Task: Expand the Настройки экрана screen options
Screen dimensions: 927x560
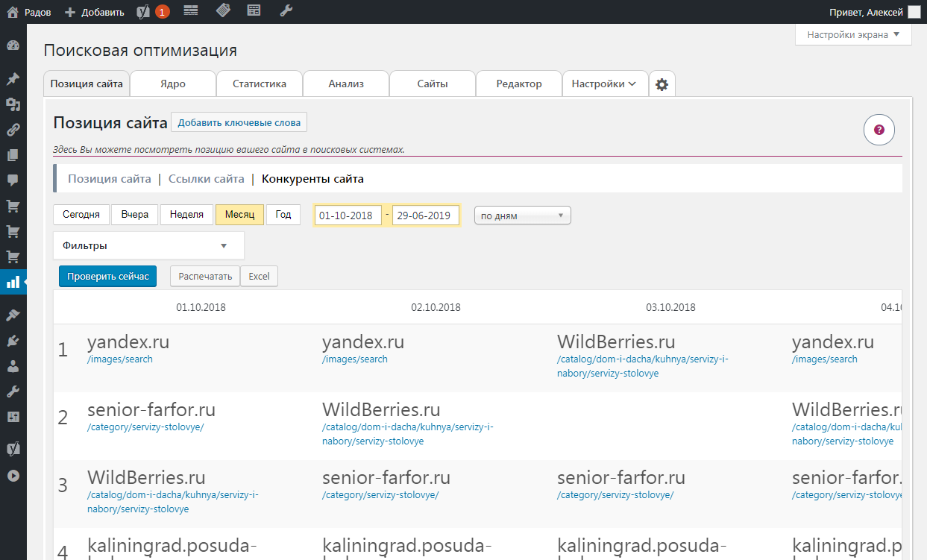Action: tap(853, 34)
